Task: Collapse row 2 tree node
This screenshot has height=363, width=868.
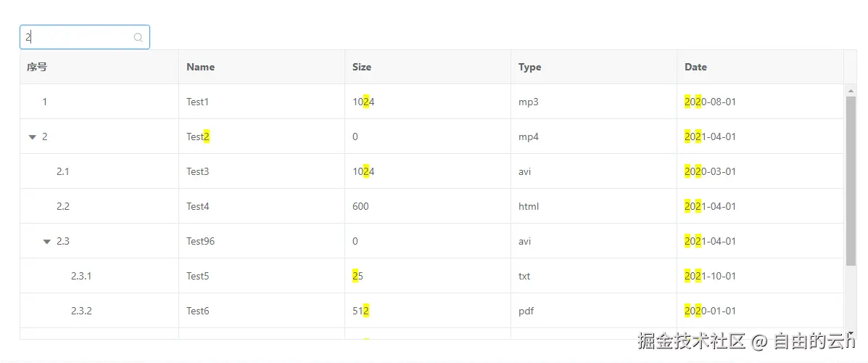Action: click(32, 137)
